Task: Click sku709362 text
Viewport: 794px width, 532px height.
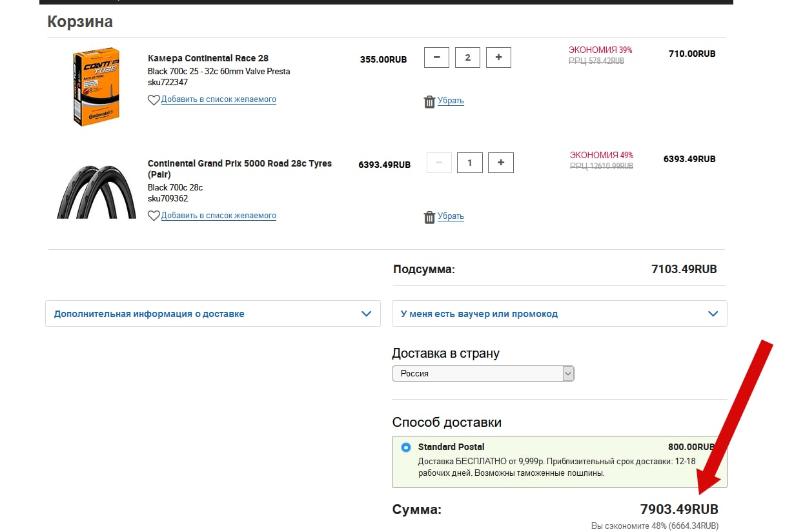Action: (168, 199)
